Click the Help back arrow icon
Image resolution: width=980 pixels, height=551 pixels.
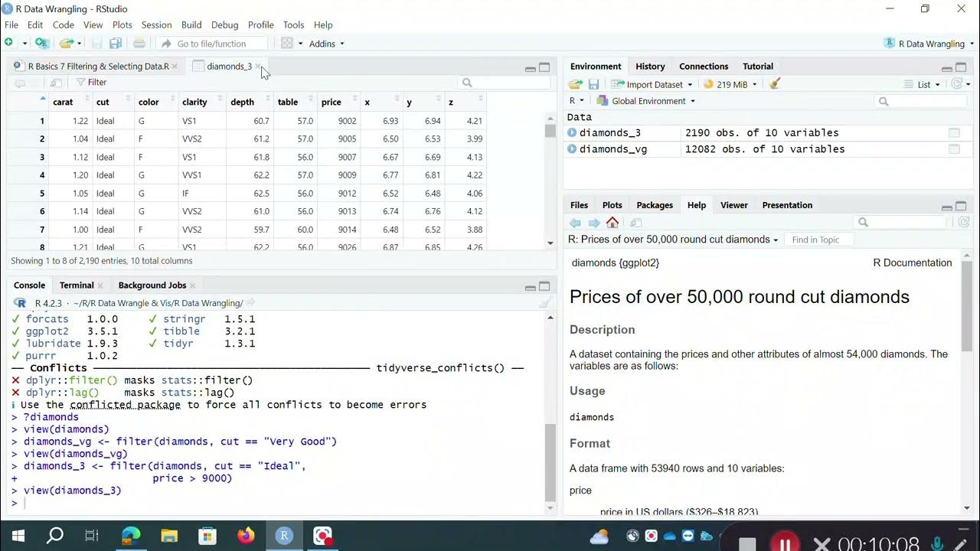pos(576,223)
